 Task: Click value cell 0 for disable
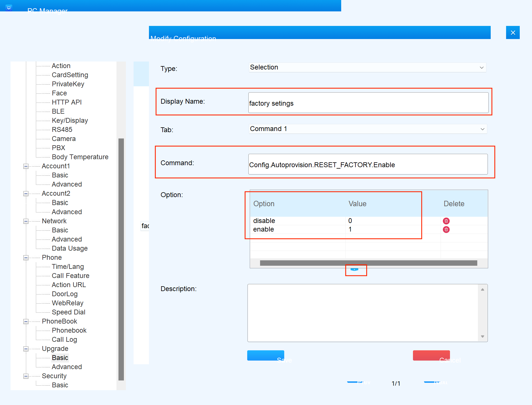[393, 221]
